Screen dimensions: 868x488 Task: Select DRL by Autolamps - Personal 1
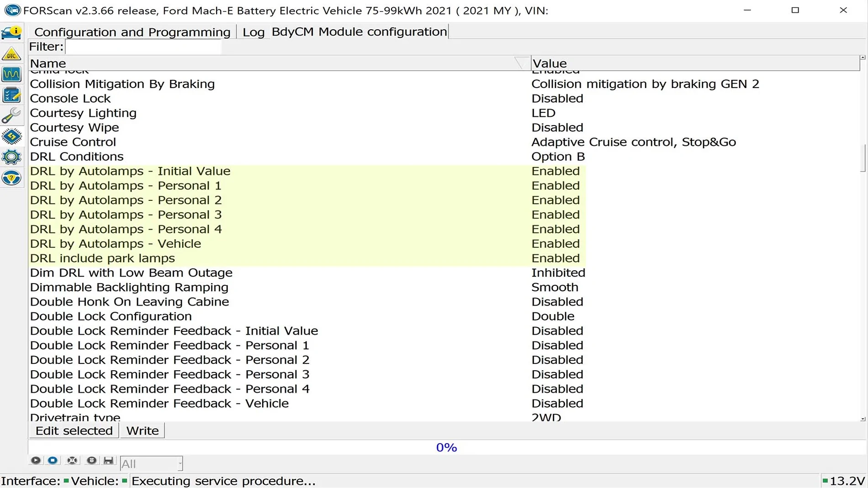tap(444, 186)
